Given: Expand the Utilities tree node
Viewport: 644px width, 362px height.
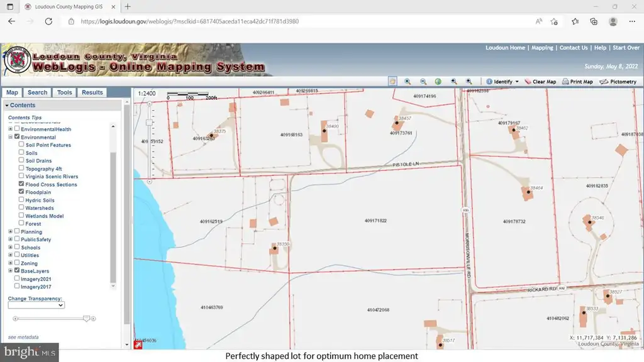Looking at the screenshot, I should (10, 255).
